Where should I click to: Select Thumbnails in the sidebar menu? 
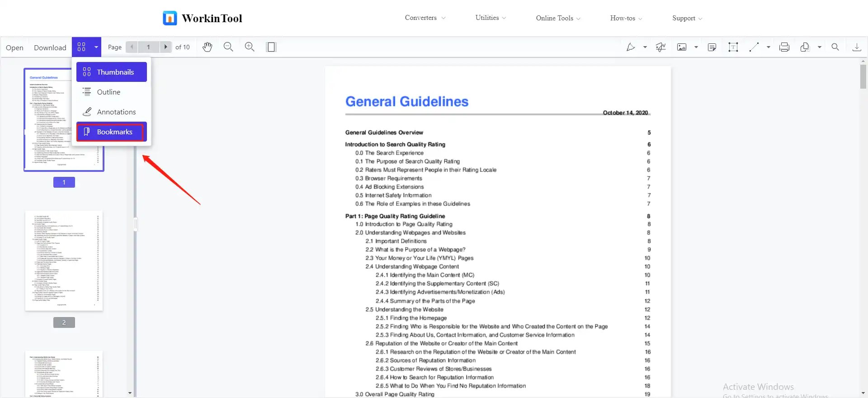pyautogui.click(x=112, y=72)
